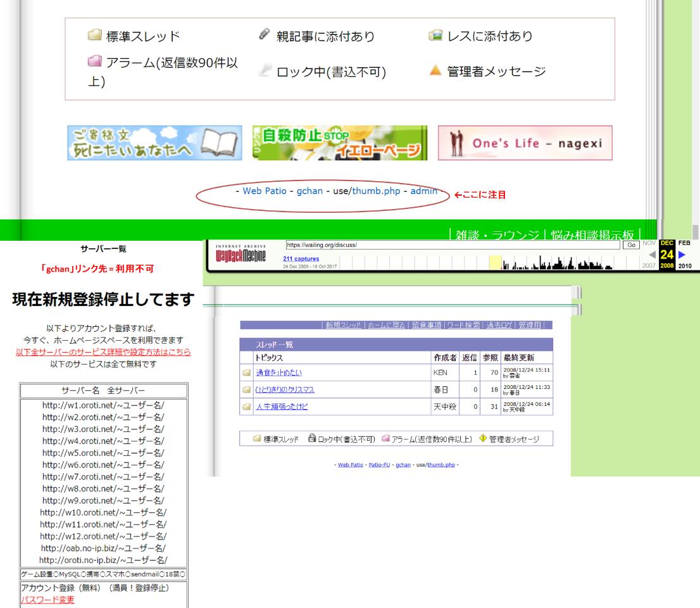The height and width of the screenshot is (608, 700).
Task: Click the yellow diamond admin message icon
Action: pyautogui.click(x=482, y=438)
